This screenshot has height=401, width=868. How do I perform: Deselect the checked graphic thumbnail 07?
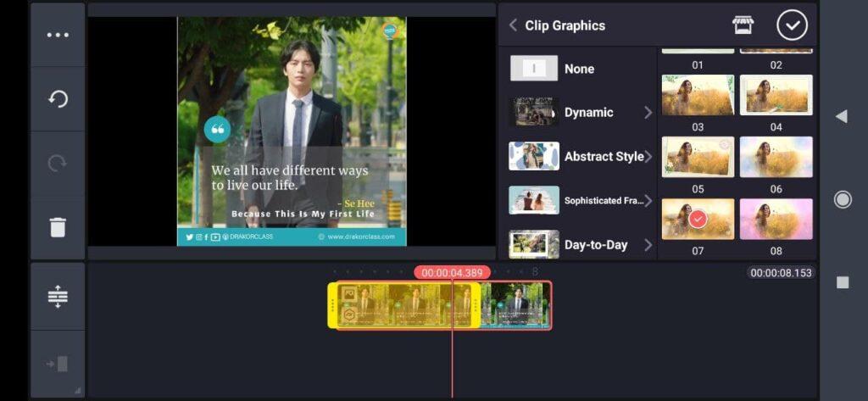698,220
